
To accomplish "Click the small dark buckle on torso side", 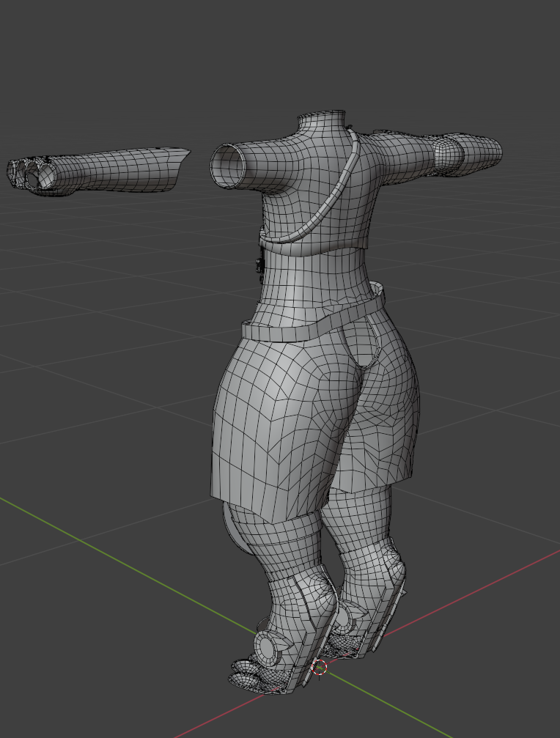I will click(259, 267).
